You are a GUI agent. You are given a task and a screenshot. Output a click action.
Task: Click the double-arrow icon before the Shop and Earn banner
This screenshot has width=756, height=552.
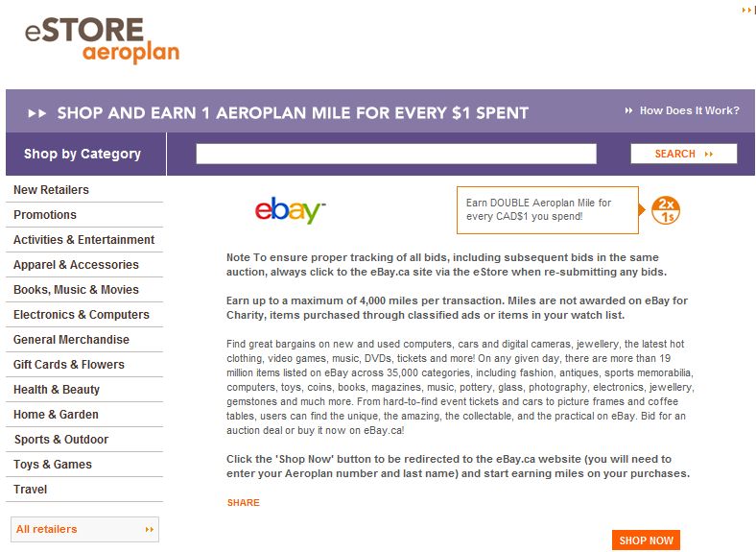[x=36, y=113]
